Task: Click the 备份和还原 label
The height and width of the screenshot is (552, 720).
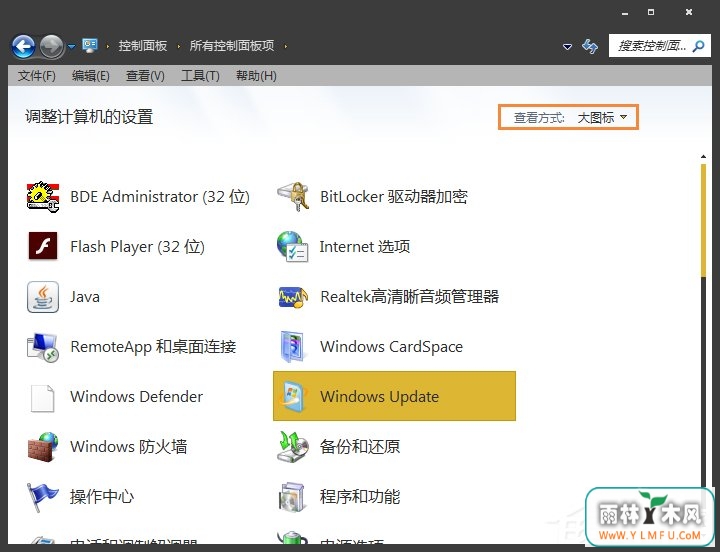Action: click(360, 446)
